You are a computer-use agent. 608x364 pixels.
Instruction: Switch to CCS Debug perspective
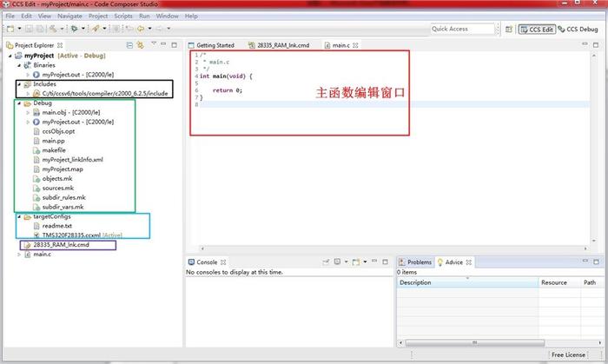coord(578,29)
